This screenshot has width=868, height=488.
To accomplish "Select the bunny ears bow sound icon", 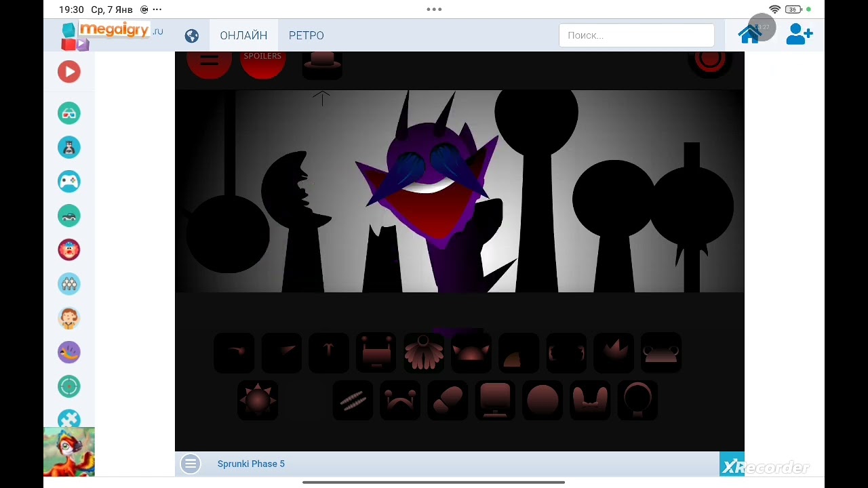I will point(590,400).
